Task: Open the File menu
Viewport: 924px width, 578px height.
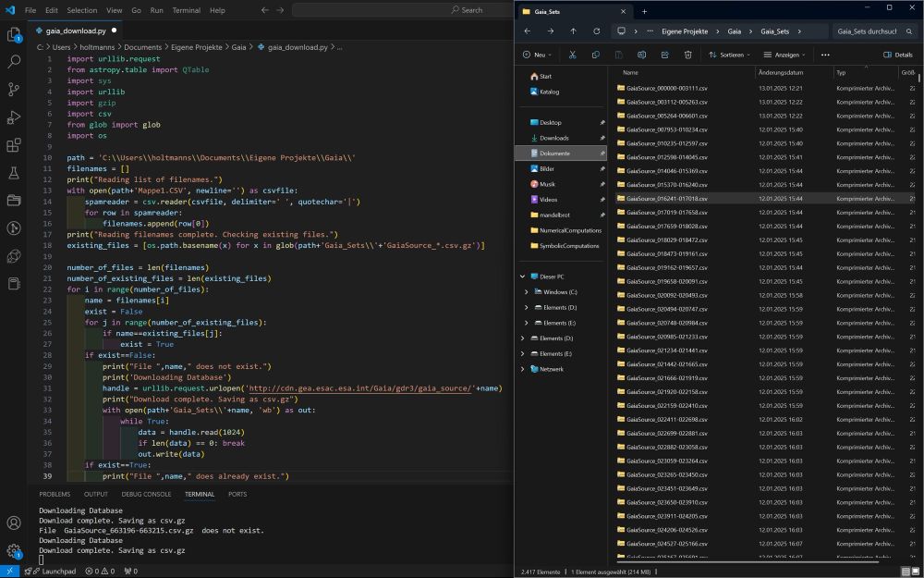Action: [30, 10]
